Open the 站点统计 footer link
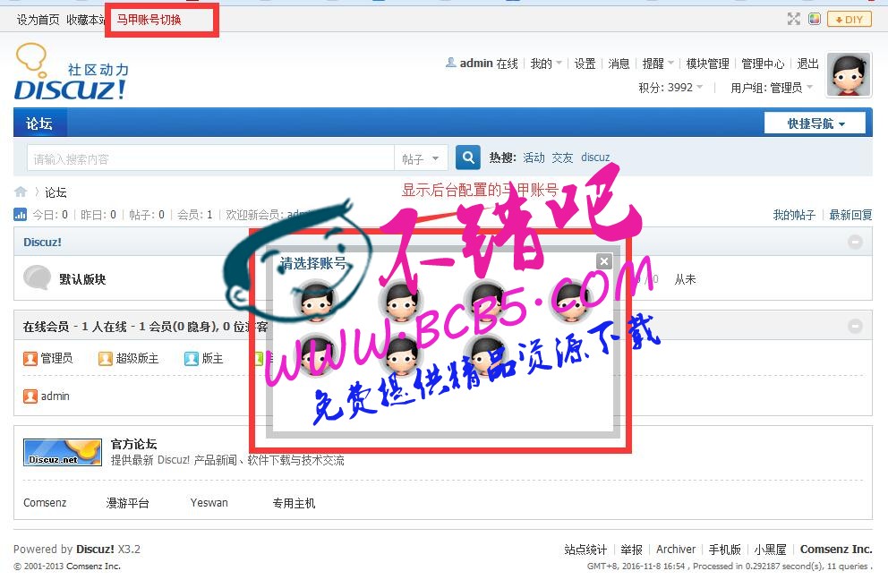This screenshot has height=588, width=888. pos(585,549)
